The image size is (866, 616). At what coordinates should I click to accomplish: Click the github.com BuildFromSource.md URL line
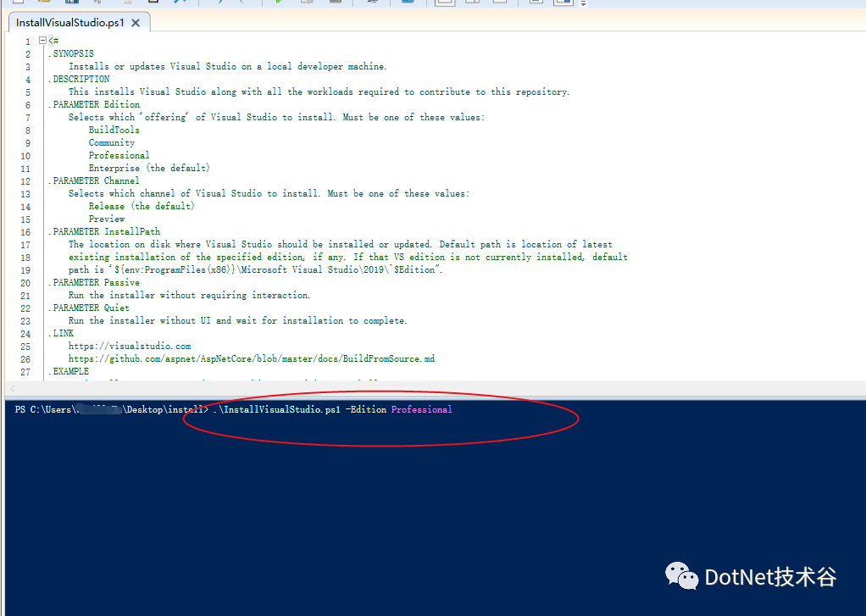[252, 358]
